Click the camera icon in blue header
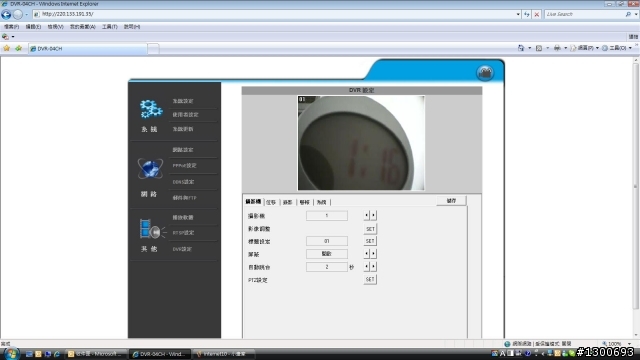Screen dimensions: 640x360 click(x=485, y=73)
